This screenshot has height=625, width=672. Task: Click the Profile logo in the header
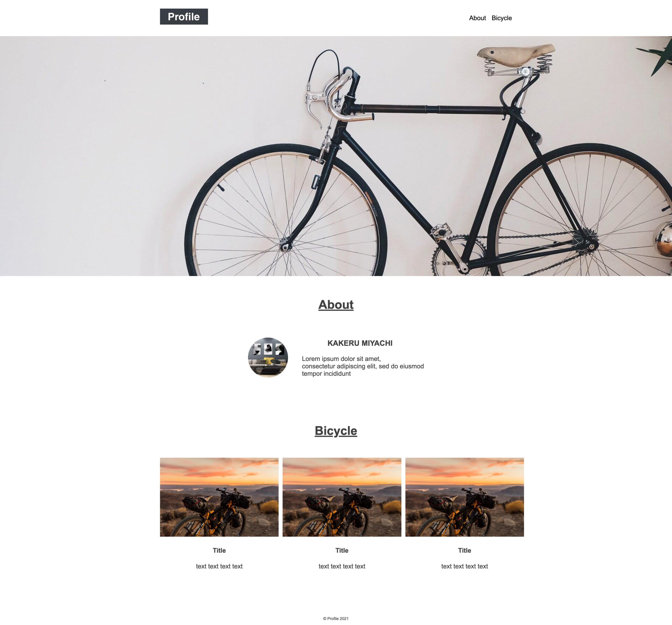pos(183,17)
